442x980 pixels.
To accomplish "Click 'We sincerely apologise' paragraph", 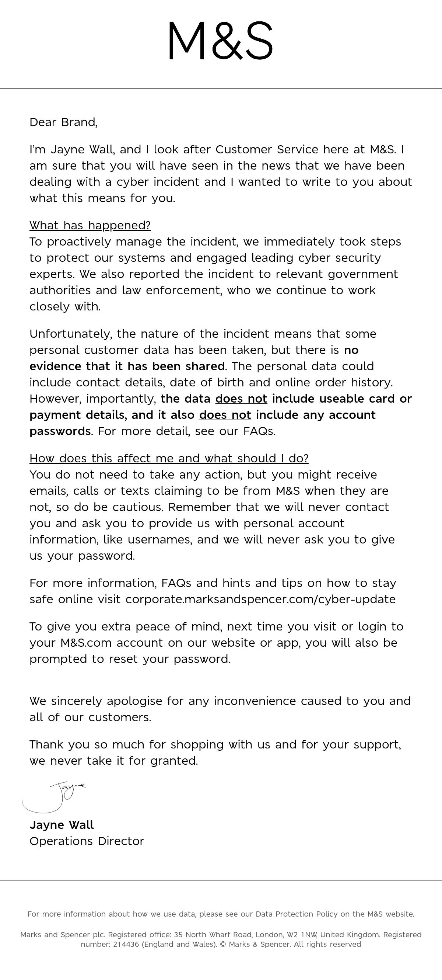I will [220, 709].
